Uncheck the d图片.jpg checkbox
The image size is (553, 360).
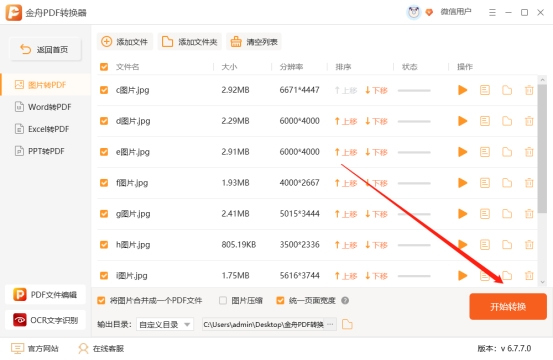(104, 121)
